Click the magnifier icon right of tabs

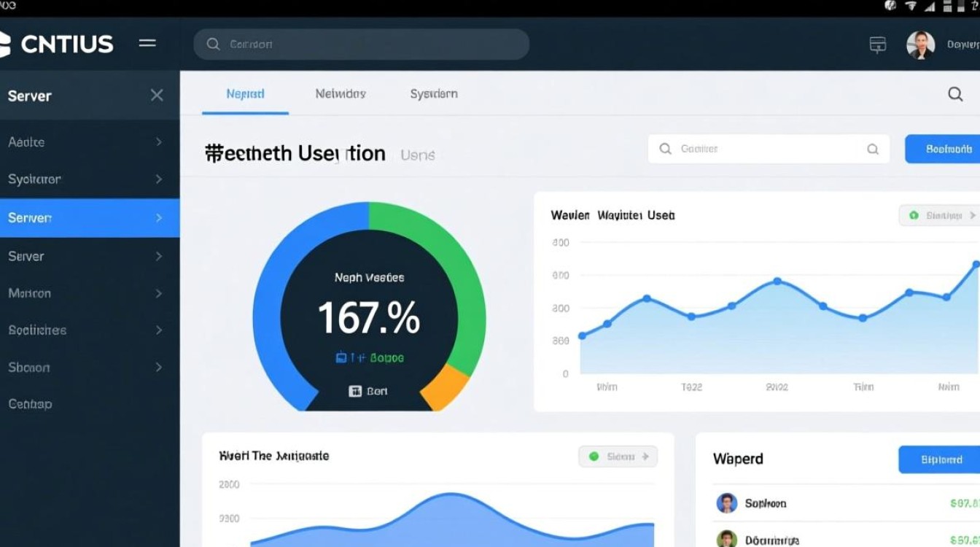[955, 93]
